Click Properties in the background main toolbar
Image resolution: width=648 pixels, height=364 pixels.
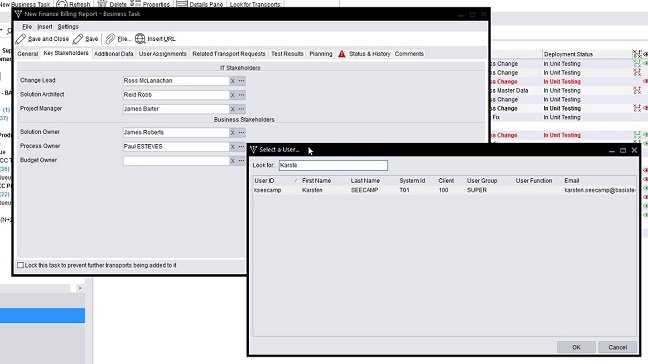pyautogui.click(x=150, y=4)
